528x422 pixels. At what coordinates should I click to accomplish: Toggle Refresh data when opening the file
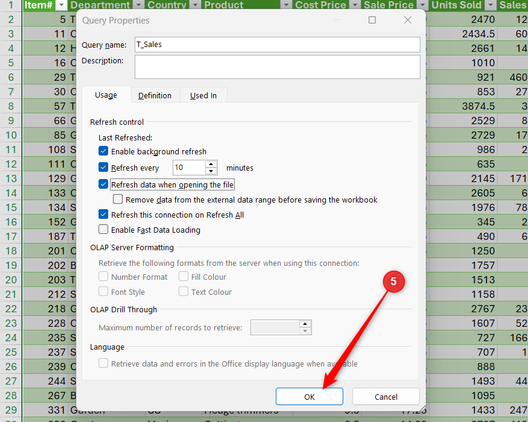(103, 184)
